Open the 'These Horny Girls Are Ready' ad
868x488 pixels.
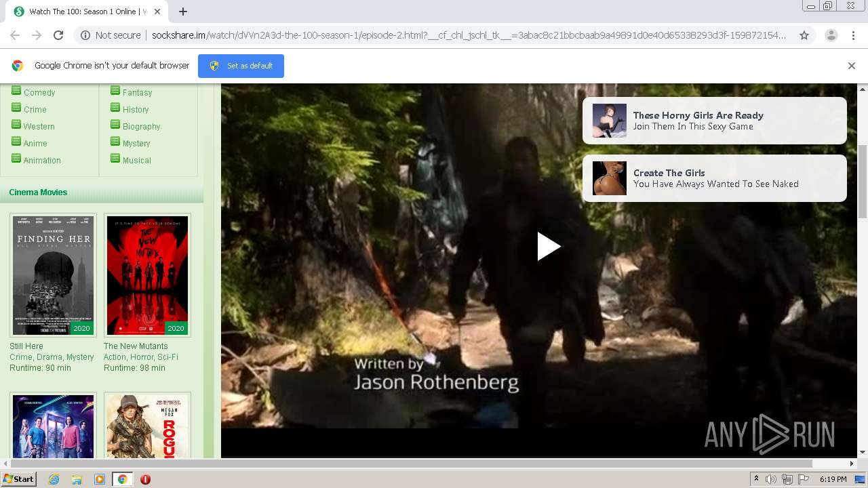(715, 121)
